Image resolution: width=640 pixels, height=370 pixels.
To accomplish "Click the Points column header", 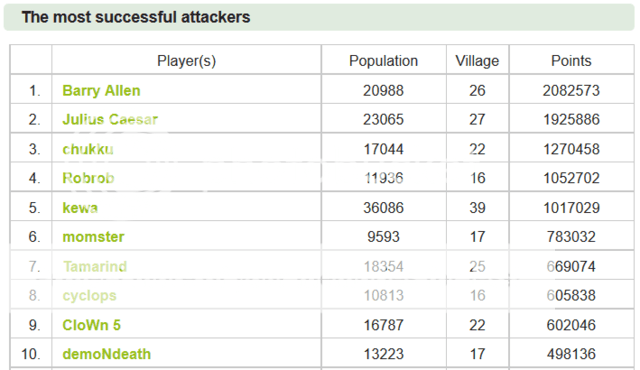I will tap(571, 61).
